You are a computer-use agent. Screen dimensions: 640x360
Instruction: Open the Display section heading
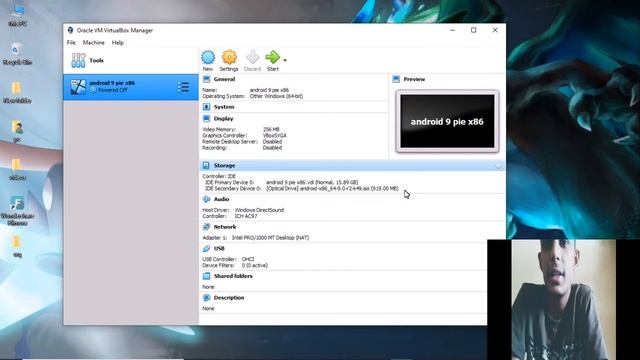tap(224, 119)
